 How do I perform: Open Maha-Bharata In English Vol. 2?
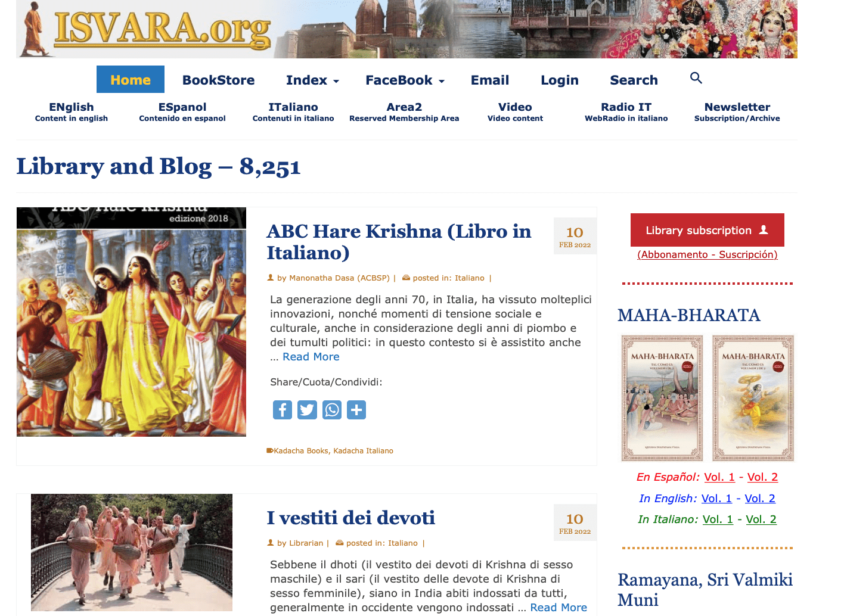click(760, 499)
